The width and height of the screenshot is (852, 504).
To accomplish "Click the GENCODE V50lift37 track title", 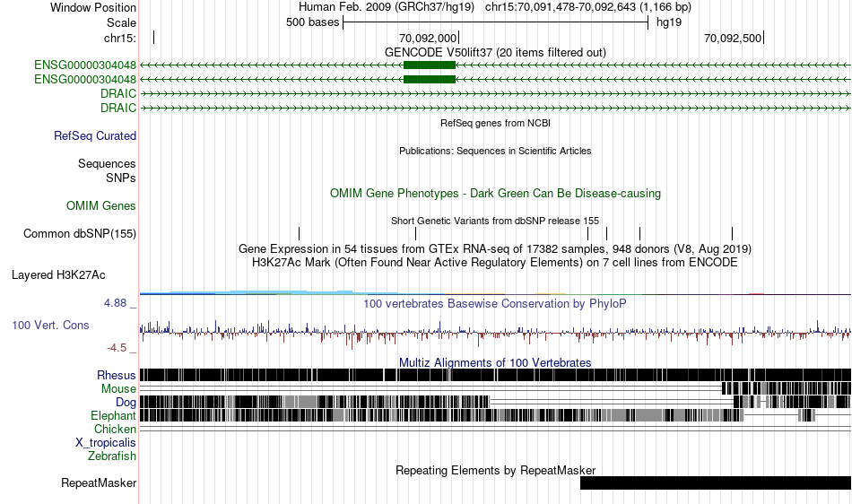I will pos(495,52).
